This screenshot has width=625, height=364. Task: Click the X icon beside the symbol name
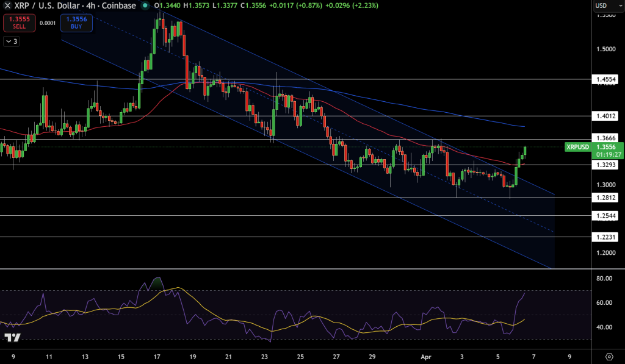click(x=7, y=6)
